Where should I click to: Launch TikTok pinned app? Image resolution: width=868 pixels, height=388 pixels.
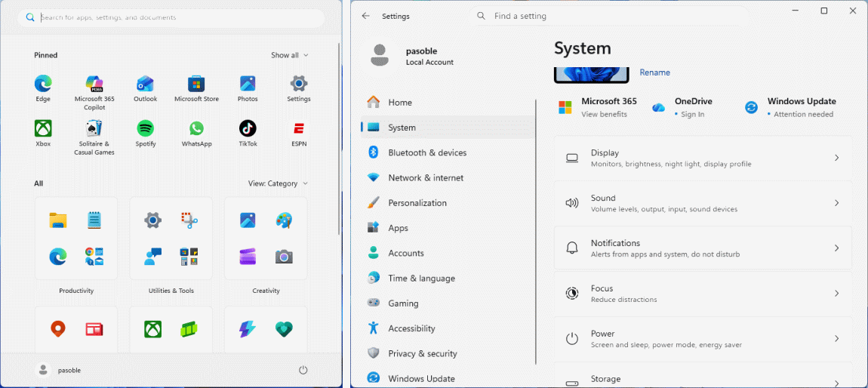[x=248, y=134]
